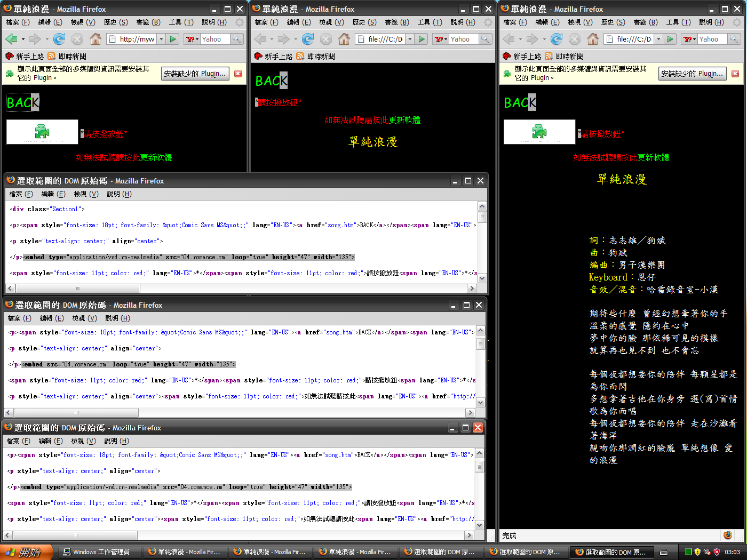Click the search magnifier icon in the leftmost Firefox window

[x=236, y=39]
